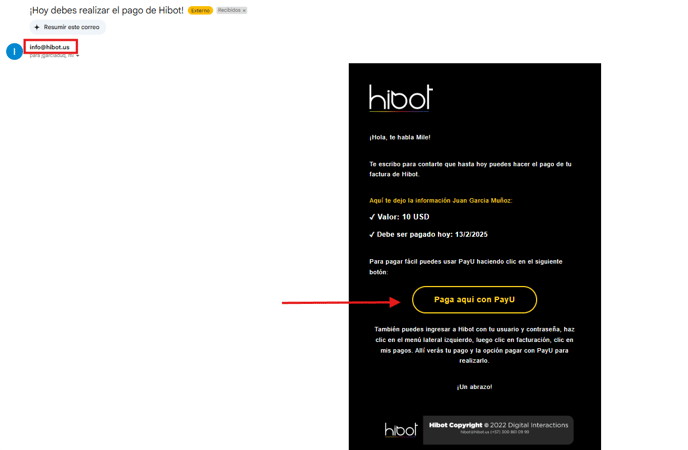
Task: Expand recipient details arrow beside "para"
Action: [78, 56]
